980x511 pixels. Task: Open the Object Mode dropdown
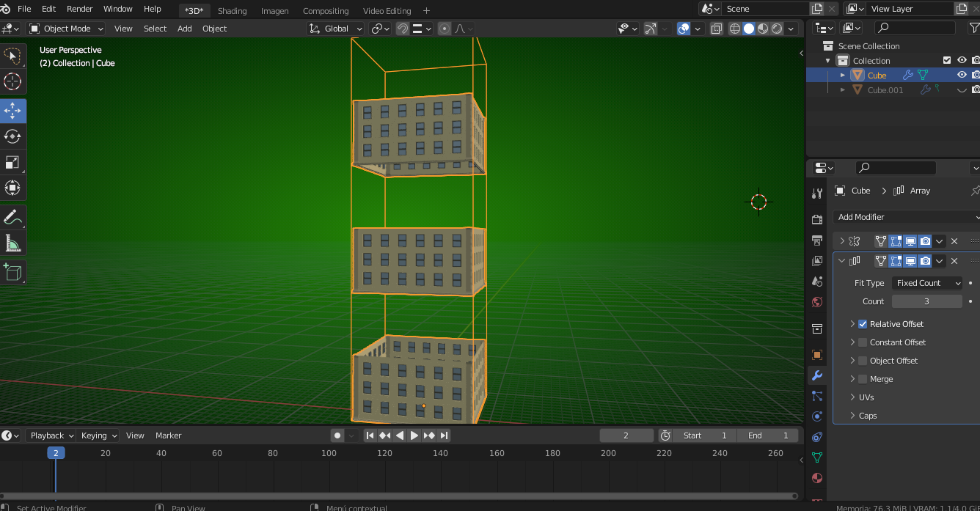click(66, 29)
